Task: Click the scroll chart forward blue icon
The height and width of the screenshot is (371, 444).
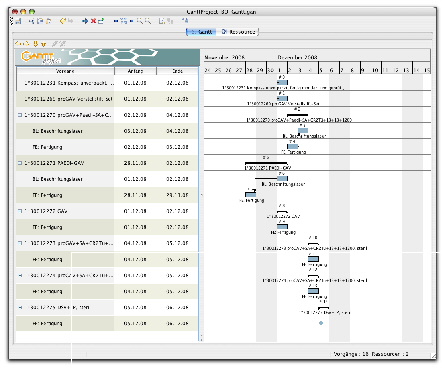Action: click(131, 21)
